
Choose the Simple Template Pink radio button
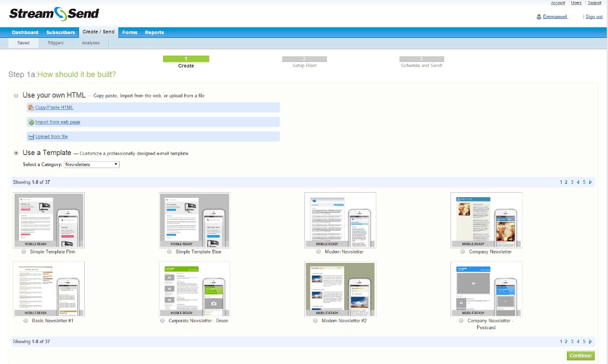click(24, 252)
